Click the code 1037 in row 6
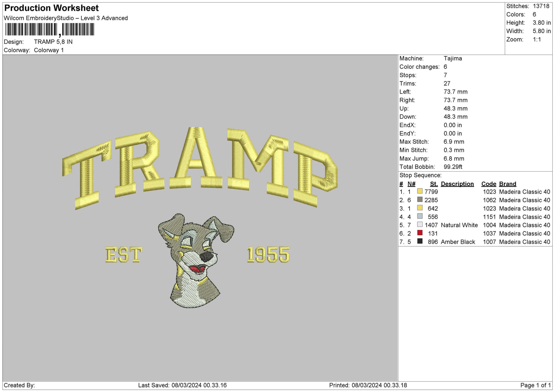Screen dimensions: 555x392 (x=489, y=233)
